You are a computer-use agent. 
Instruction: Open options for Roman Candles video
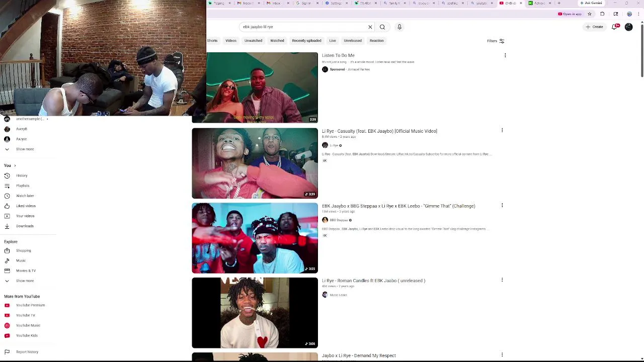(x=502, y=280)
